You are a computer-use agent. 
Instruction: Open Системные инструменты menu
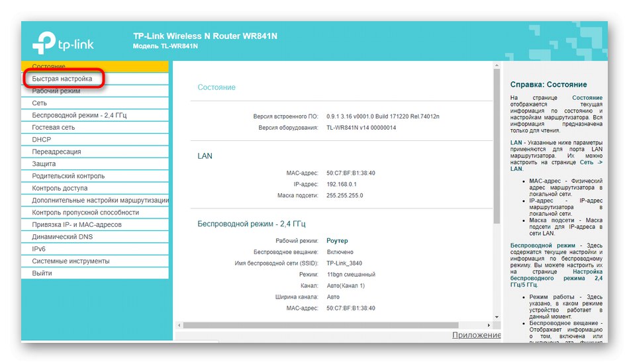(x=95, y=261)
